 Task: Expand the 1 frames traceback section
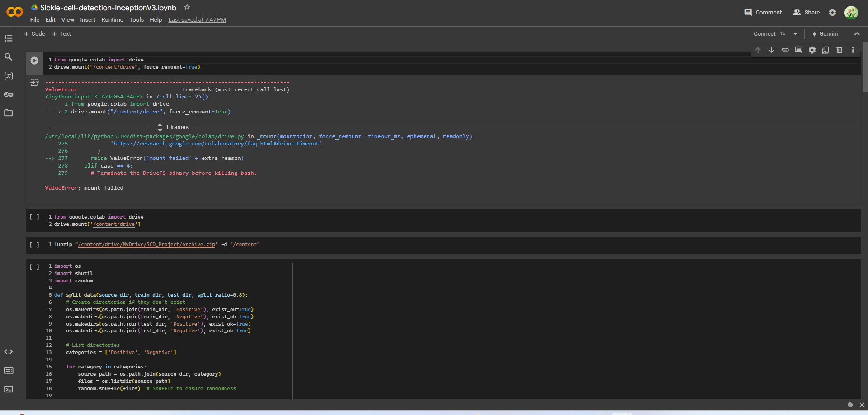point(173,127)
